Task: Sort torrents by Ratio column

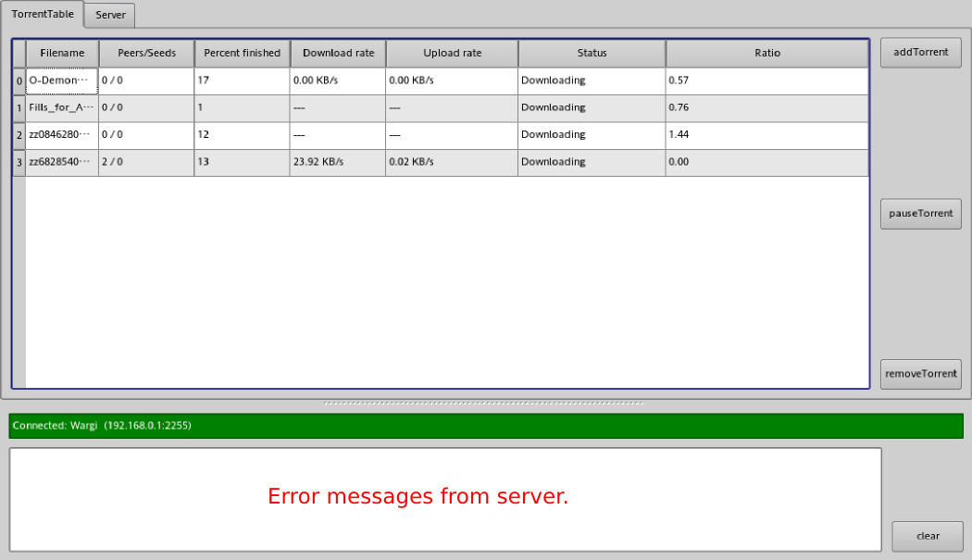Action: 766,53
